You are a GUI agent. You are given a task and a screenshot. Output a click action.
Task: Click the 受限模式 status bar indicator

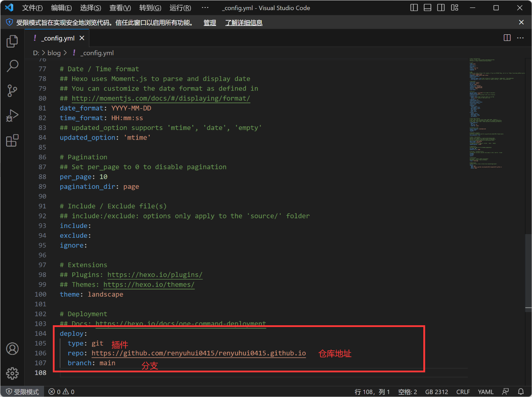pyautogui.click(x=22, y=392)
